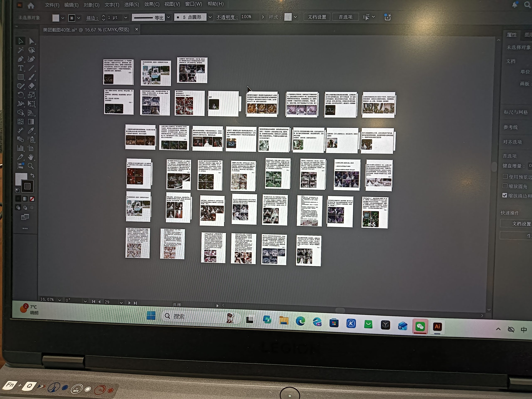Open the stroke weight dropdown

126,17
